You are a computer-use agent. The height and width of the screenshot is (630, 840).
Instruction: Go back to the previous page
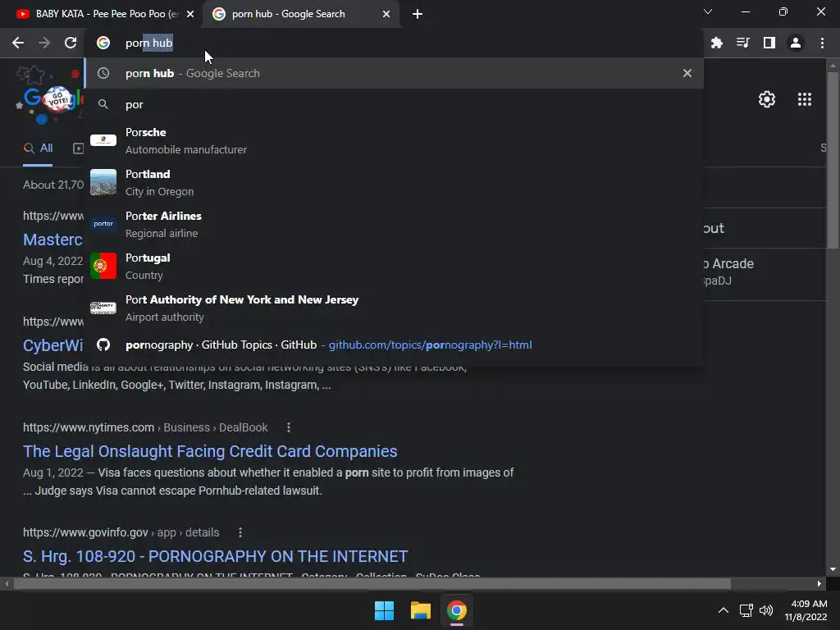(18, 43)
